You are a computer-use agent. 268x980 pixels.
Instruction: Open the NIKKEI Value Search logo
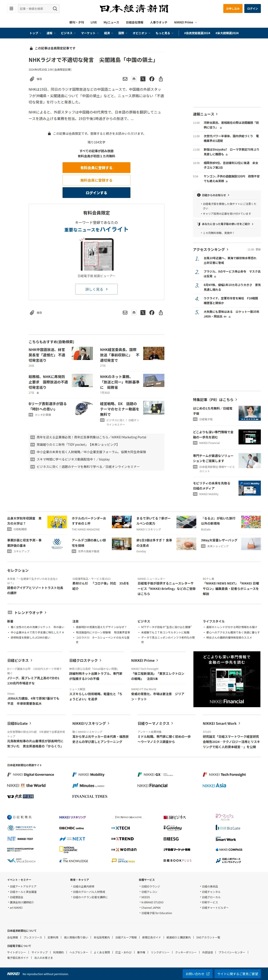point(21,860)
